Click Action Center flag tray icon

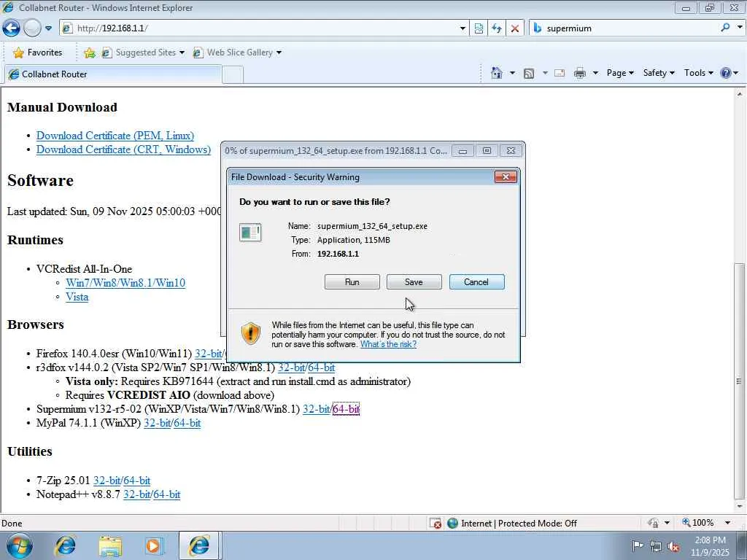(638, 545)
